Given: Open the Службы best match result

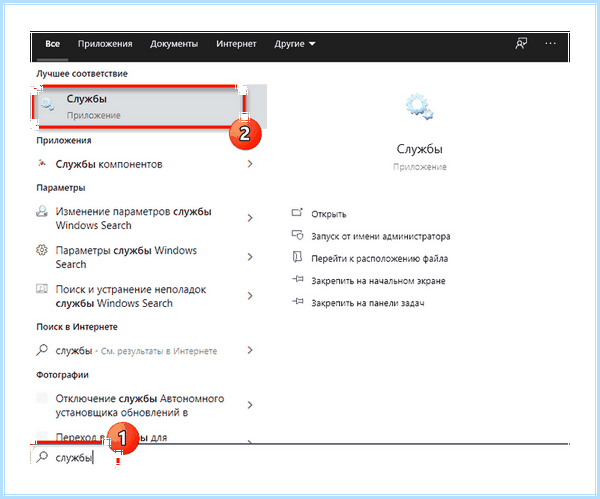Looking at the screenshot, I should [149, 106].
